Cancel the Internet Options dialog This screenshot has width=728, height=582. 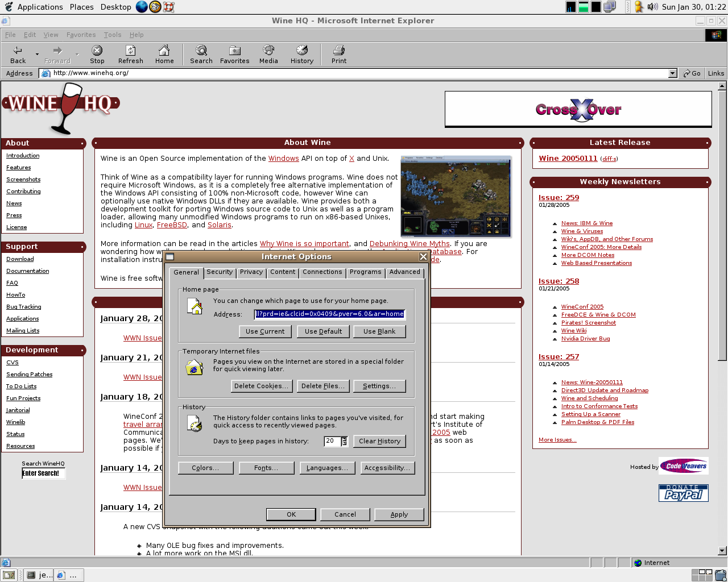(x=345, y=514)
